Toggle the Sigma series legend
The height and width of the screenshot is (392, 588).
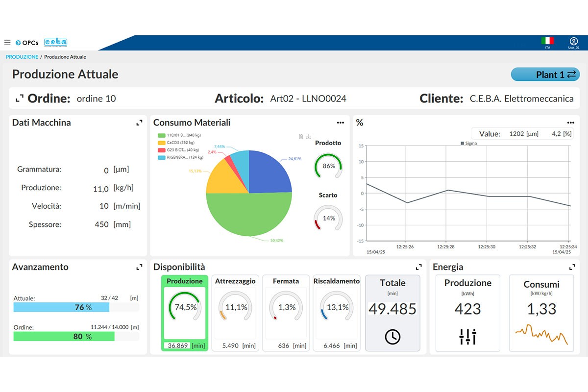coord(469,143)
